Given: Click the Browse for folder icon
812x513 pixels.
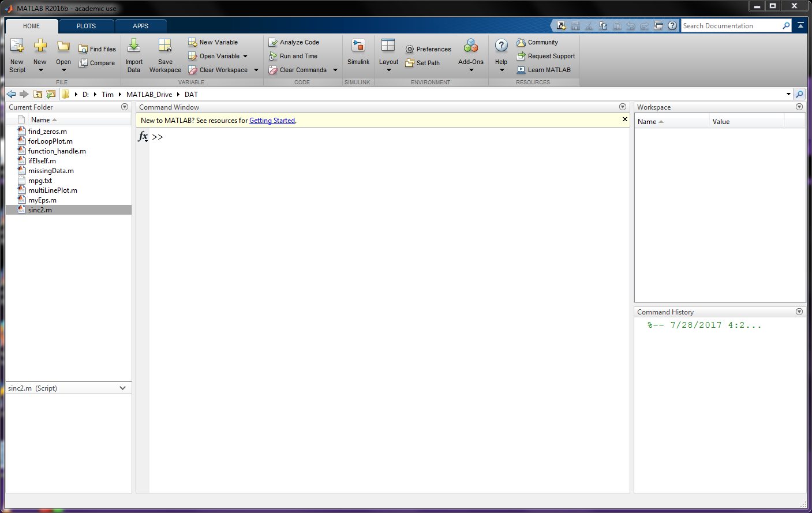Looking at the screenshot, I should point(51,94).
